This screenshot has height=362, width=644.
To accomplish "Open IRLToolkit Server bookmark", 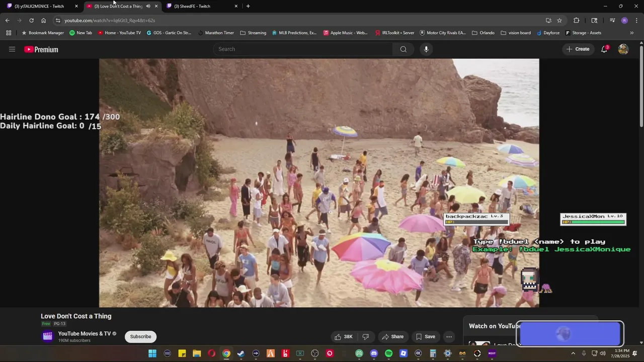I will tap(394, 33).
